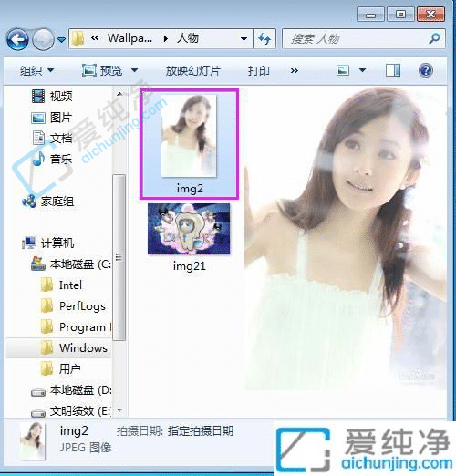456x476 pixels.
Task: Close the explorer window
Action: tap(430, 15)
